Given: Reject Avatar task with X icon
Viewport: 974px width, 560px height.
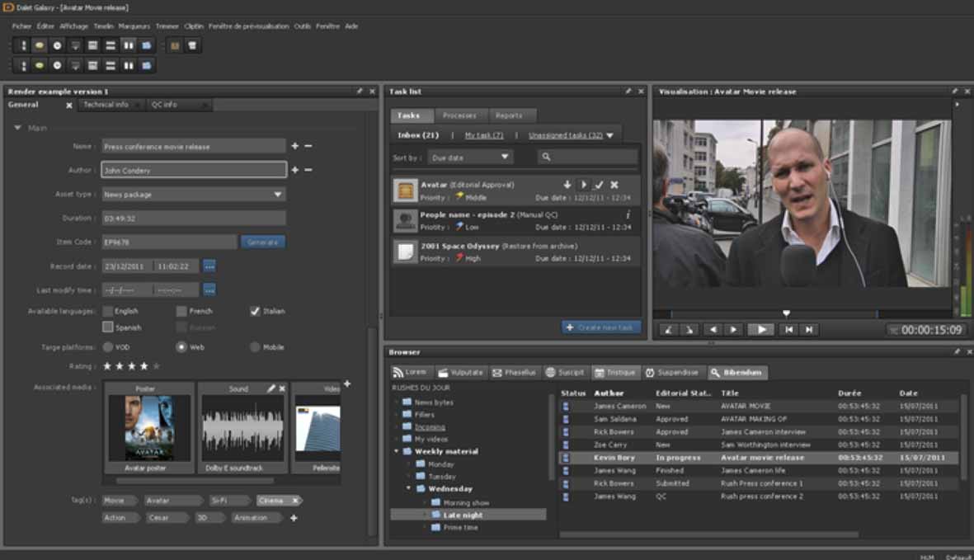Looking at the screenshot, I should [x=614, y=185].
